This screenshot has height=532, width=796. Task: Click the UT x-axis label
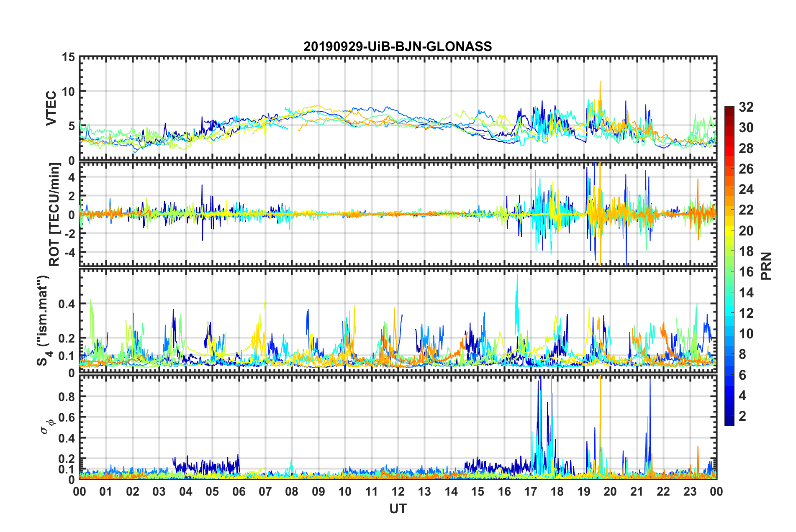tap(398, 508)
